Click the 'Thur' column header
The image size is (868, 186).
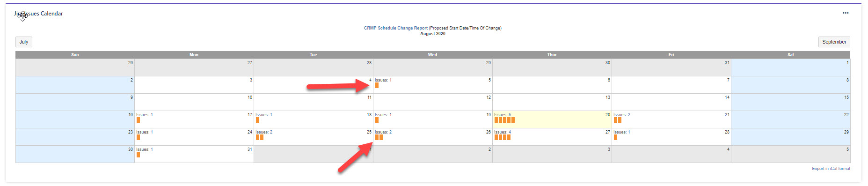tap(552, 55)
